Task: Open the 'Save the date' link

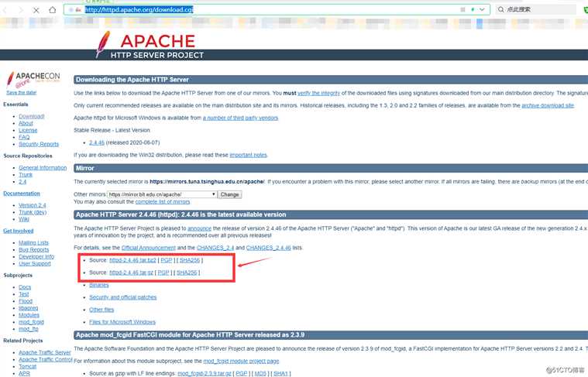Action: pos(22,93)
